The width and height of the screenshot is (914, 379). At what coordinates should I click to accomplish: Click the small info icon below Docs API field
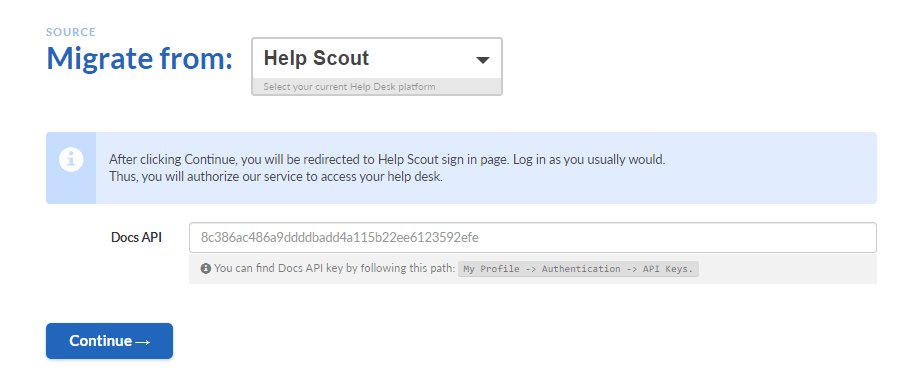pos(205,269)
